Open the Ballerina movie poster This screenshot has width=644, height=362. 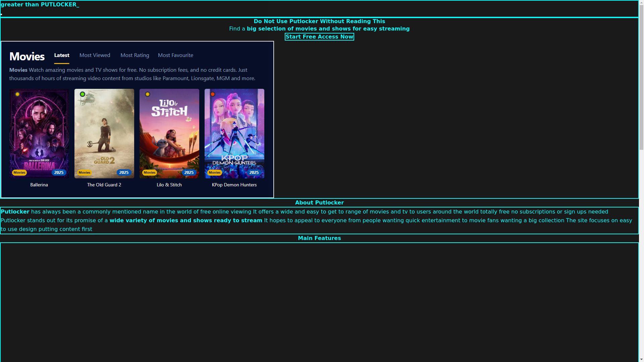[39, 133]
